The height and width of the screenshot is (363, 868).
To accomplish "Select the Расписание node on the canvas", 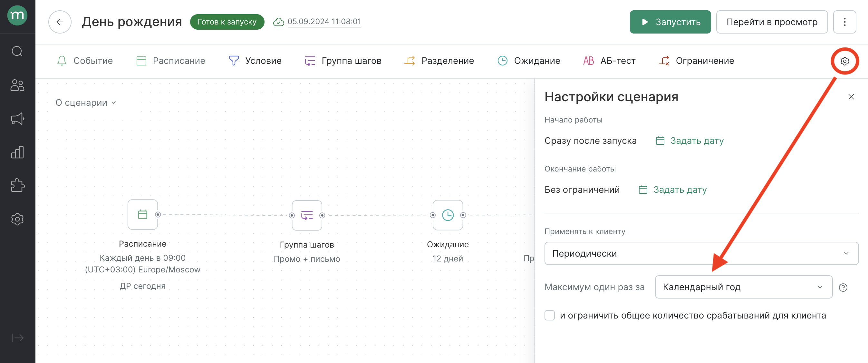I will (x=142, y=214).
